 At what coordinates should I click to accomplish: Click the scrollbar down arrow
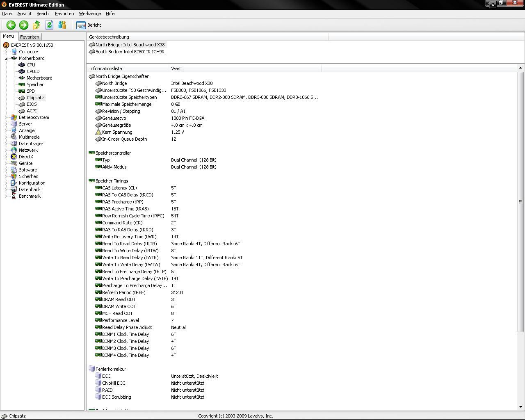[520, 406]
